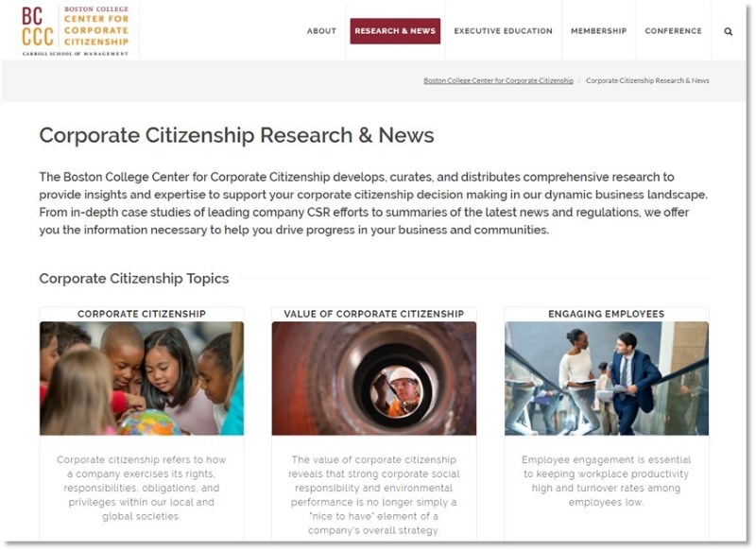The image size is (756, 551).
Task: Open the children with globe thumbnail
Action: coord(142,378)
